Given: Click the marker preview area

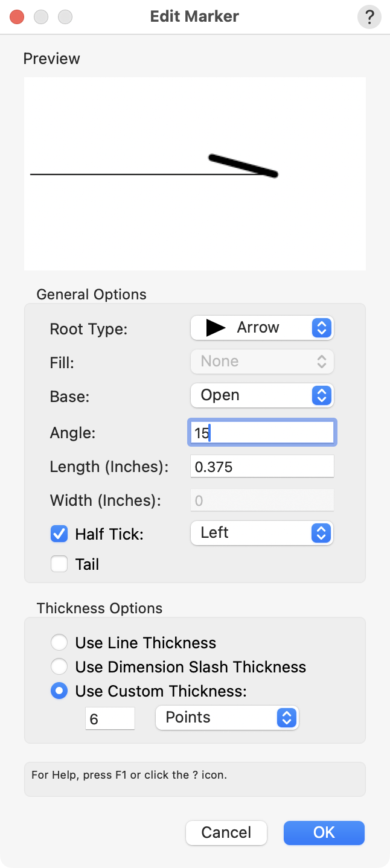Looking at the screenshot, I should tap(194, 173).
